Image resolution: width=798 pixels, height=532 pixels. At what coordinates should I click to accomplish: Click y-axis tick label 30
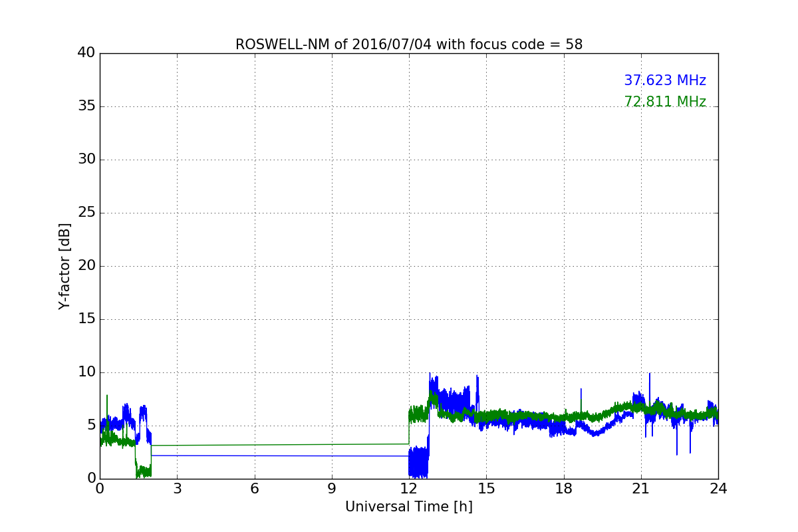(x=86, y=160)
